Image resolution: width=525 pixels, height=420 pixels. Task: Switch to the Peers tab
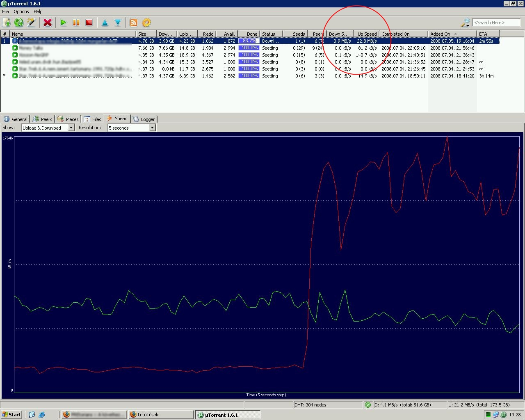(43, 119)
